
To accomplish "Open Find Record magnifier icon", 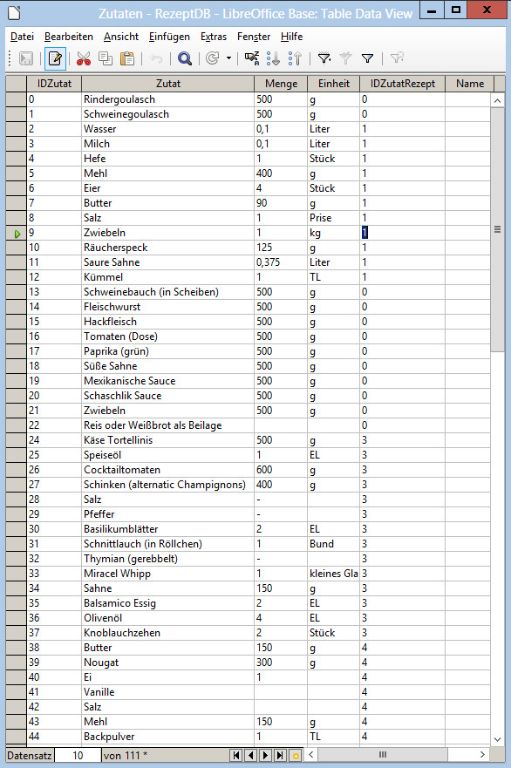I will click(x=185, y=59).
